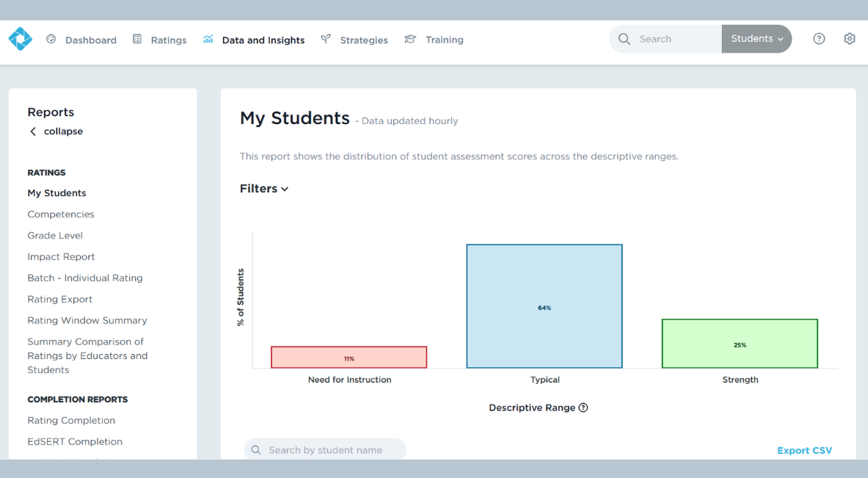The height and width of the screenshot is (478, 868).
Task: Select the red Need for Instruction bar
Action: point(349,358)
